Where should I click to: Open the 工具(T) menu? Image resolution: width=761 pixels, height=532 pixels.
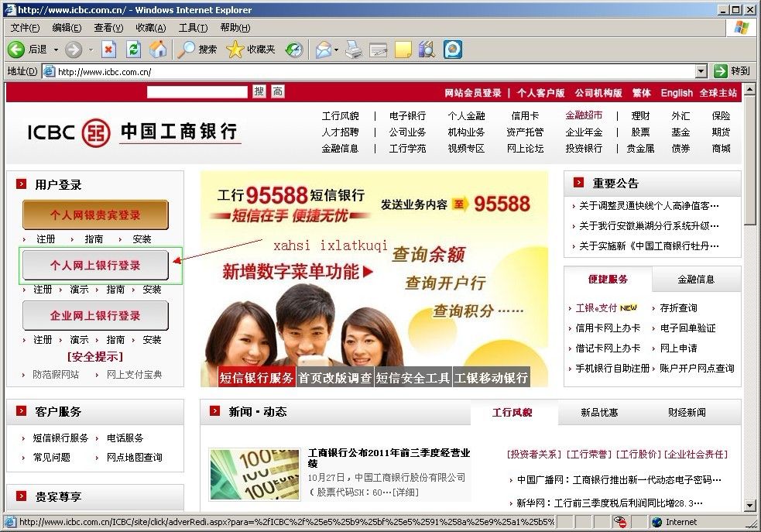pyautogui.click(x=194, y=28)
